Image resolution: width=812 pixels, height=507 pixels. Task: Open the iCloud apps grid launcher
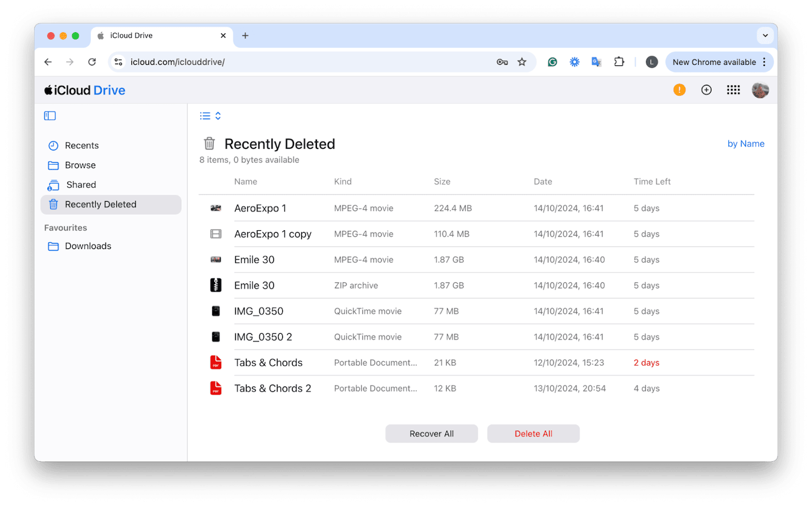(x=733, y=90)
